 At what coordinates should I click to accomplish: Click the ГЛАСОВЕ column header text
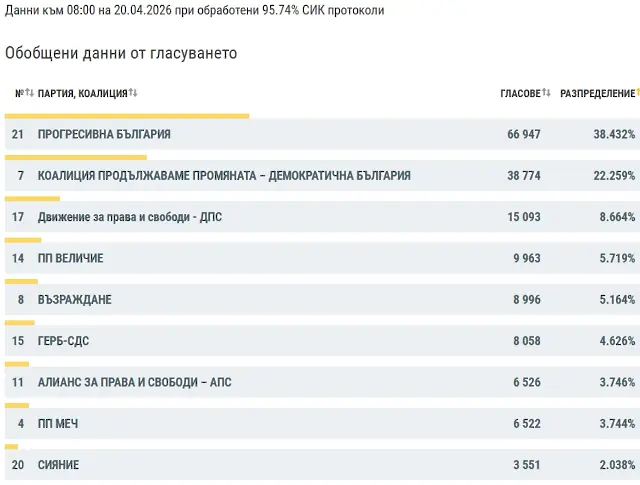coord(520,93)
